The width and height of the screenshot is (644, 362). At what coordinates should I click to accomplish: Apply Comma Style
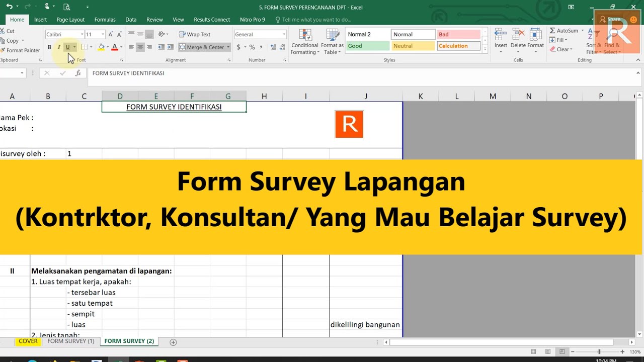coord(261,47)
